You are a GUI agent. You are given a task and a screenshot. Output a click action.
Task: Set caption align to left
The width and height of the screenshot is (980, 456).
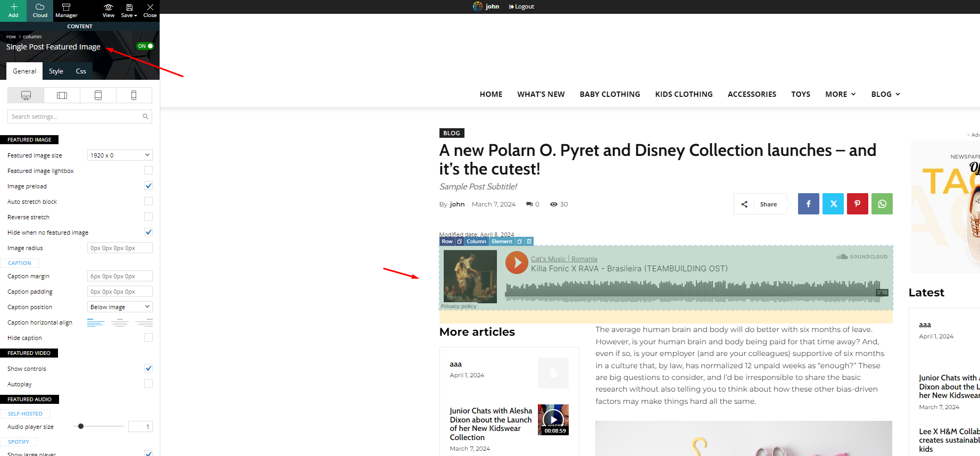pyautogui.click(x=96, y=322)
